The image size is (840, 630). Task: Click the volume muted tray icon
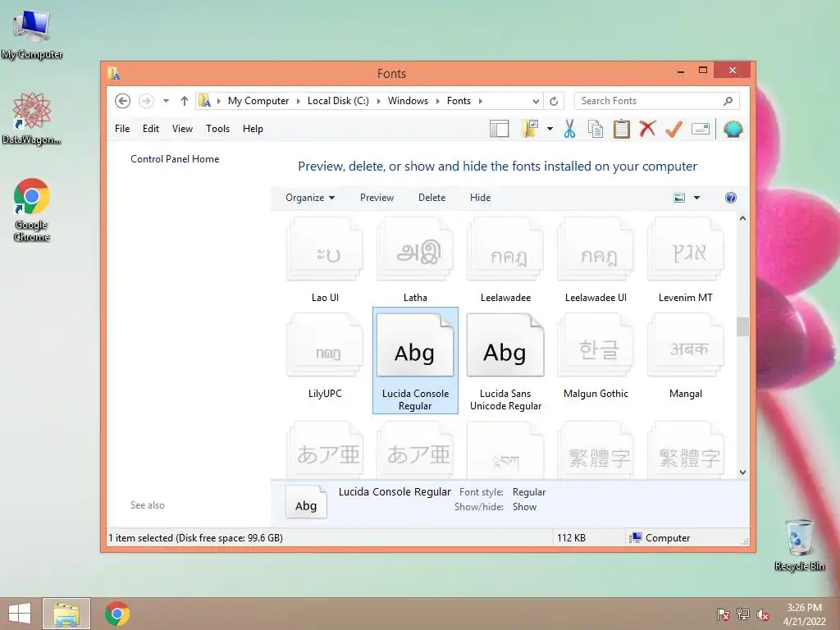point(763,614)
